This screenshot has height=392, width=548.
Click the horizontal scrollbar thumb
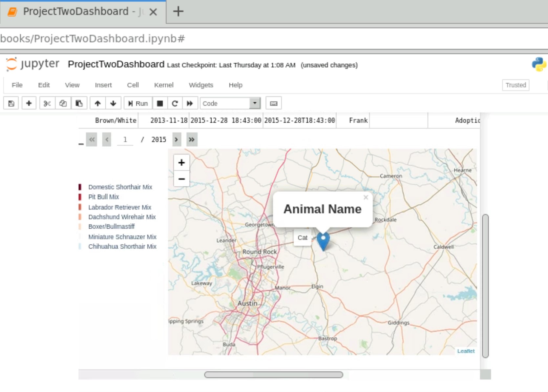pyautogui.click(x=273, y=375)
